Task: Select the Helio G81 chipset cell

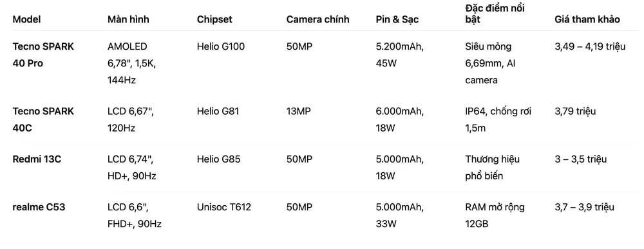Action: pyautogui.click(x=218, y=111)
